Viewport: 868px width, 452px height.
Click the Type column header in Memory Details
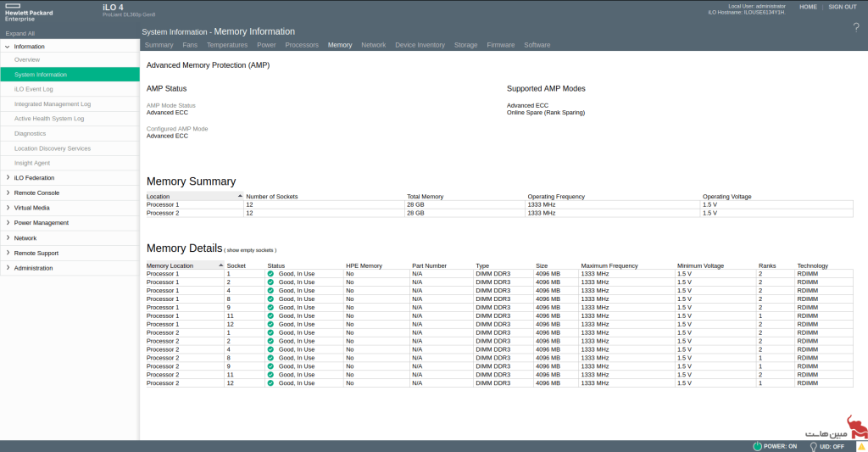coord(482,265)
